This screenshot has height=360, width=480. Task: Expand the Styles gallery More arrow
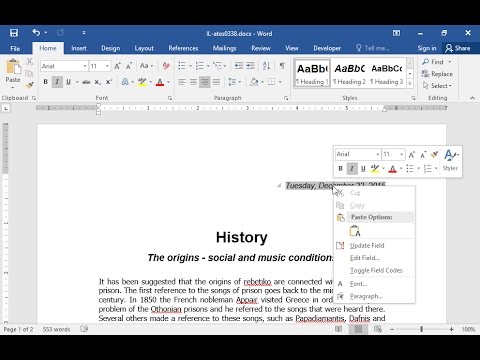(410, 83)
